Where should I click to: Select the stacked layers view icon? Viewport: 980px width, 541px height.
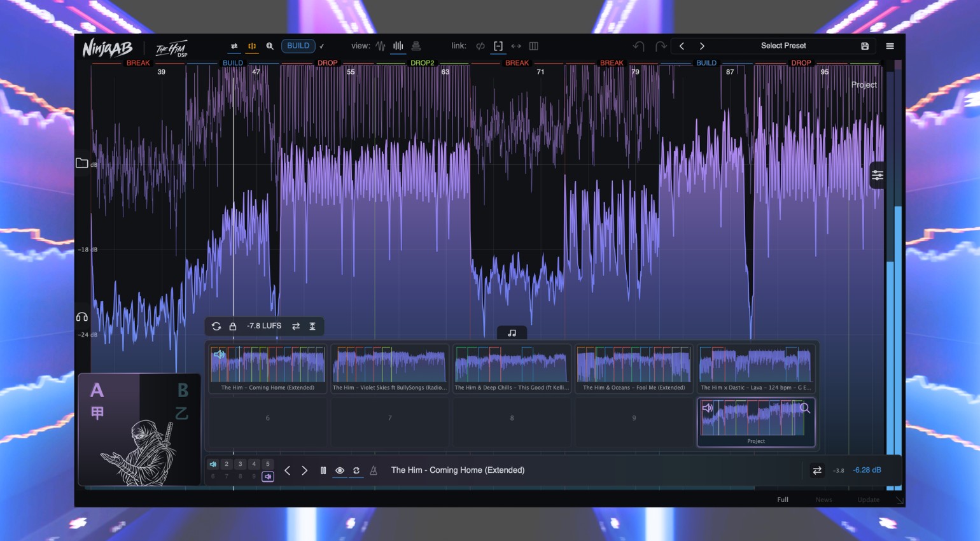point(416,46)
